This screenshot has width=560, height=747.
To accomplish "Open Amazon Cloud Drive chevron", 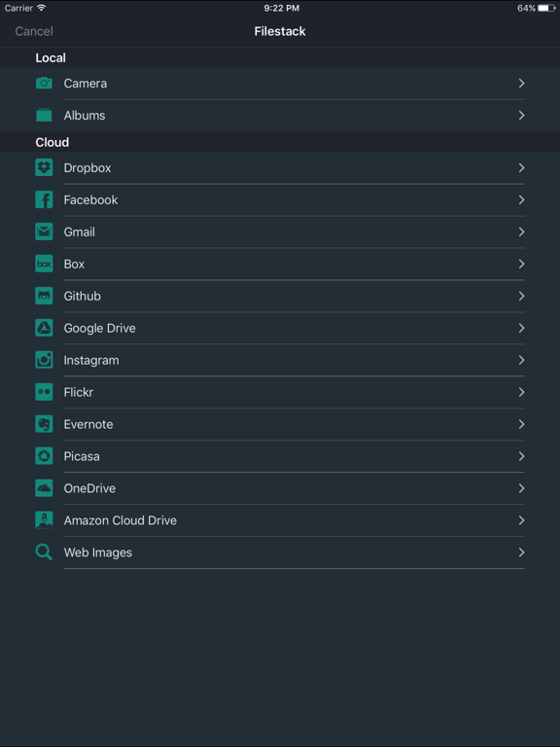I will click(521, 519).
